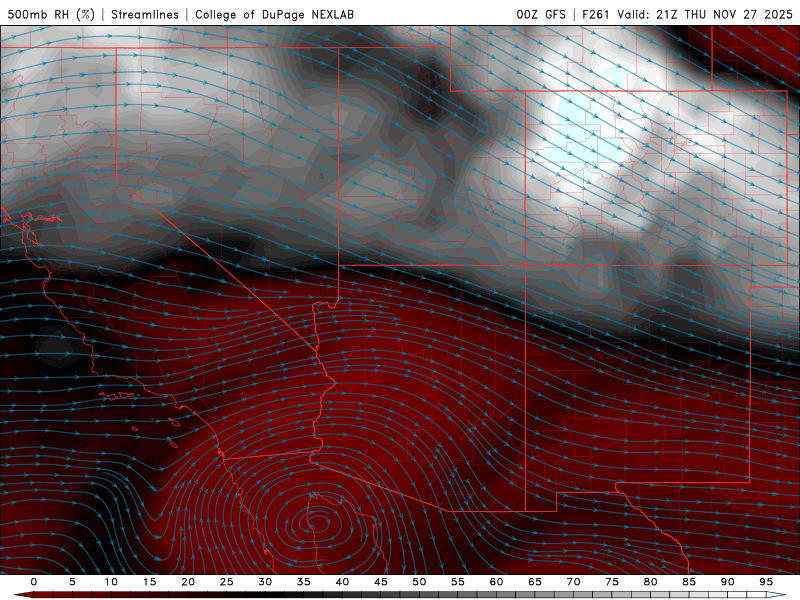Click the 80 value on the colorbar scale

pos(650,582)
